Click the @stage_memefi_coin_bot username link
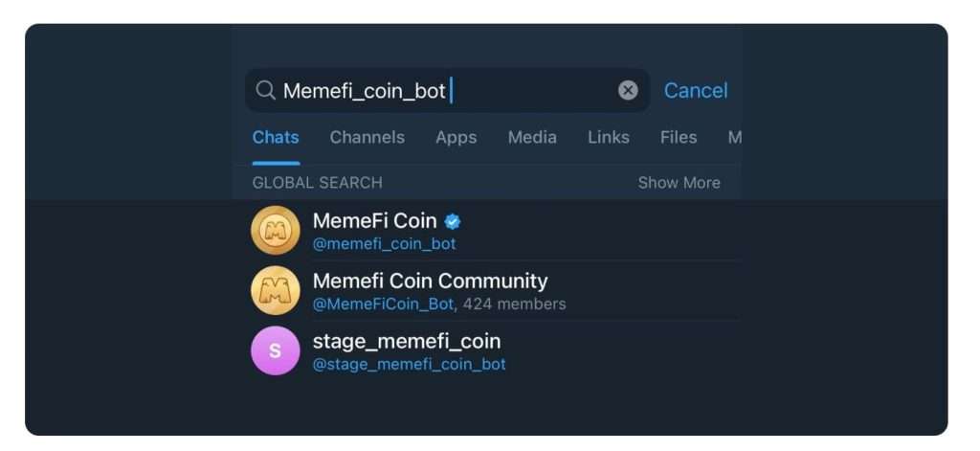Viewport: 980px width, 451px height. pyautogui.click(x=410, y=365)
